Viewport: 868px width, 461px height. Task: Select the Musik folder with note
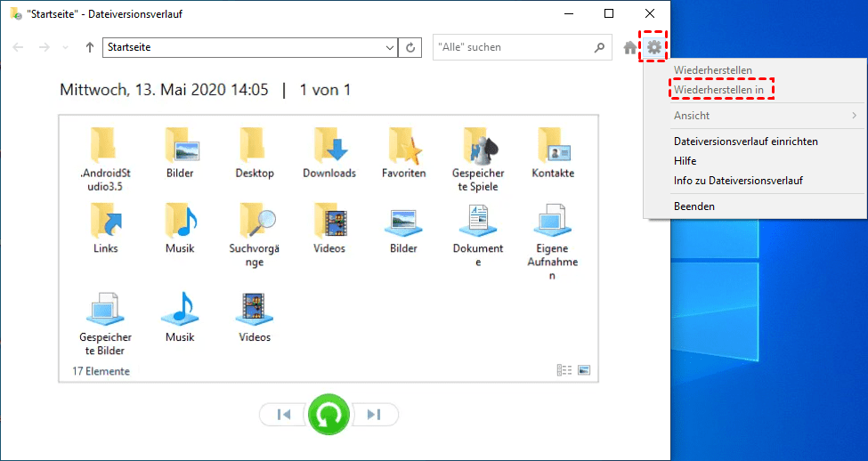click(x=181, y=220)
